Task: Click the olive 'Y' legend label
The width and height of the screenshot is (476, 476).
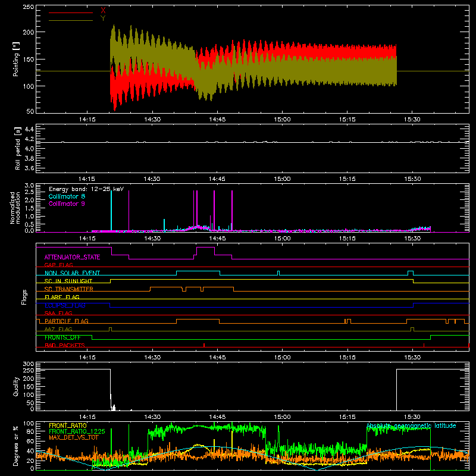Action: click(103, 18)
